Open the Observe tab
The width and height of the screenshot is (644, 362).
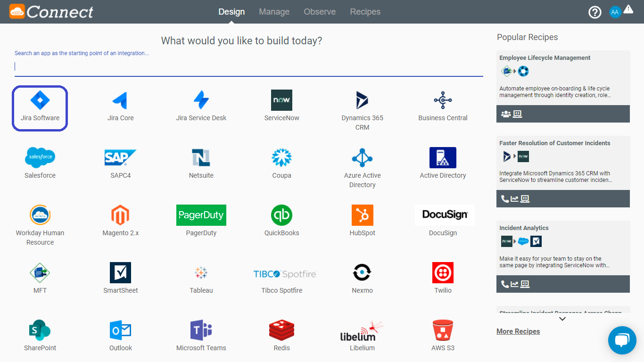point(320,12)
